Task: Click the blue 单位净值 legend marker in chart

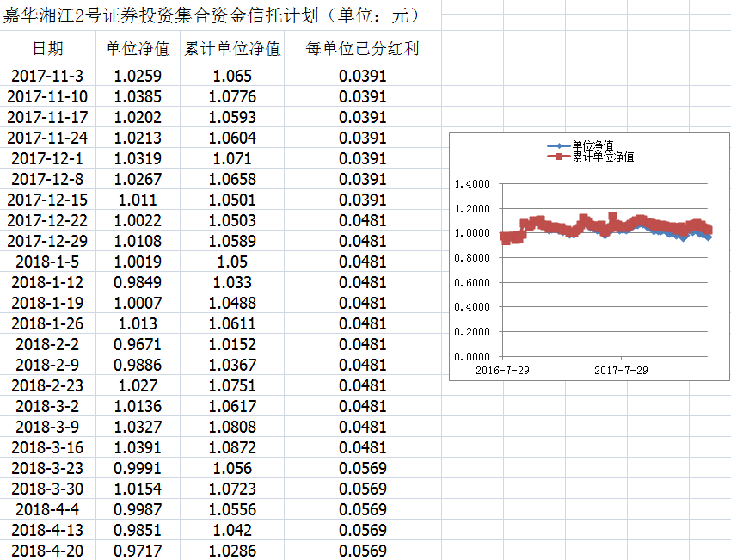Action: coord(559,146)
